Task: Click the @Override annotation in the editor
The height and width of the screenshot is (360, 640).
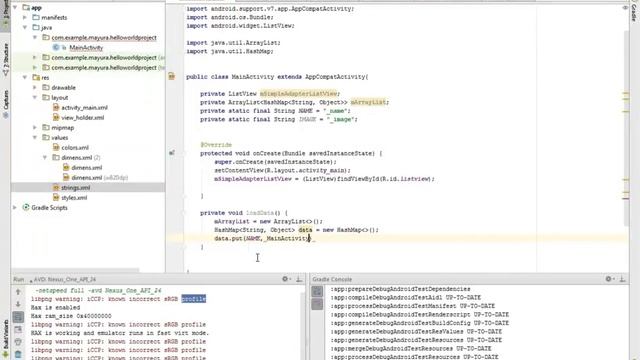Action: pos(216,145)
